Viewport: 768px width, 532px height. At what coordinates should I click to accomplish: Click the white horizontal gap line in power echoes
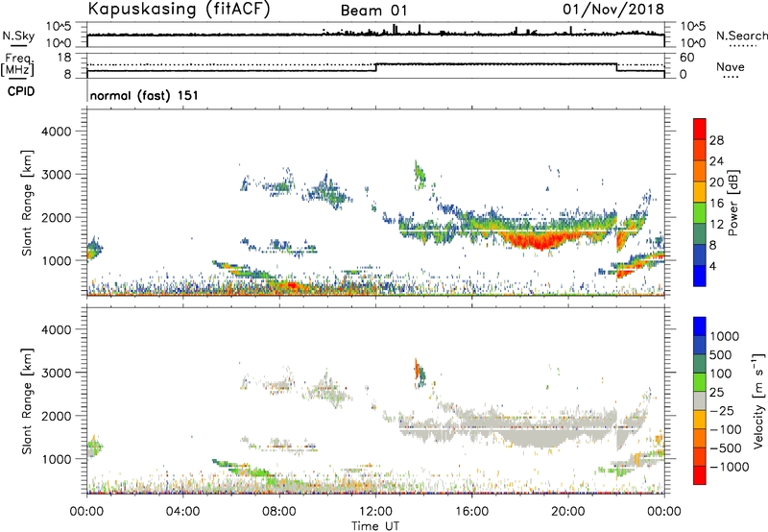coord(519,230)
